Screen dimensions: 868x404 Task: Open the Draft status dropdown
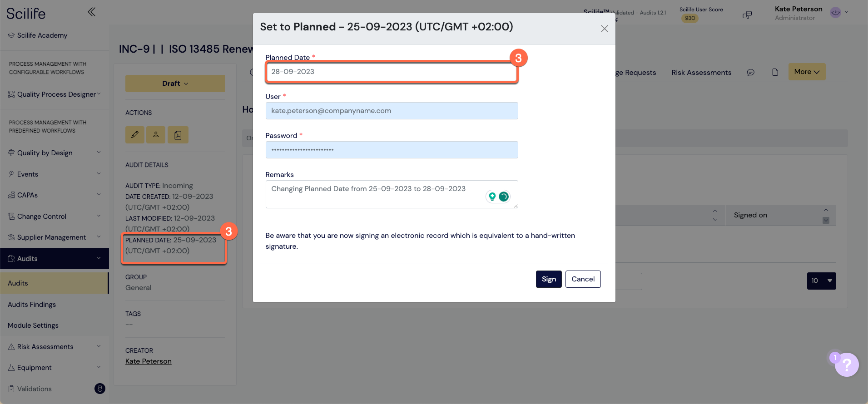coord(175,84)
